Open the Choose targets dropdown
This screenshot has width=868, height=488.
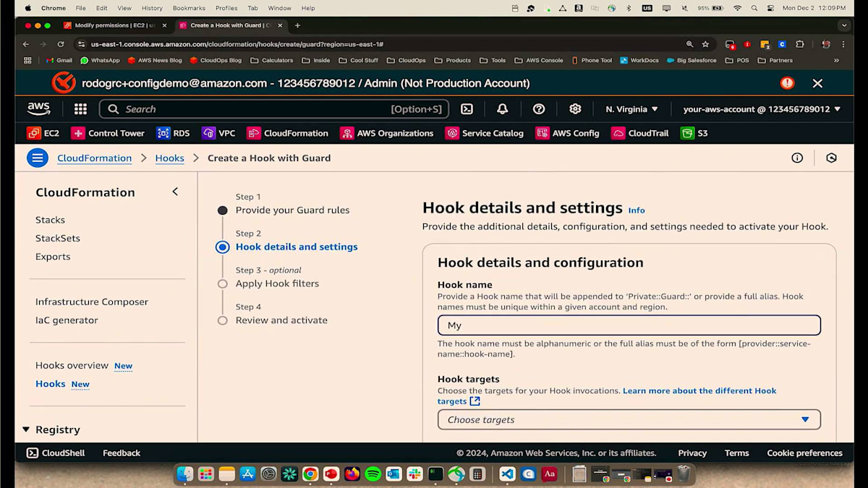point(629,419)
